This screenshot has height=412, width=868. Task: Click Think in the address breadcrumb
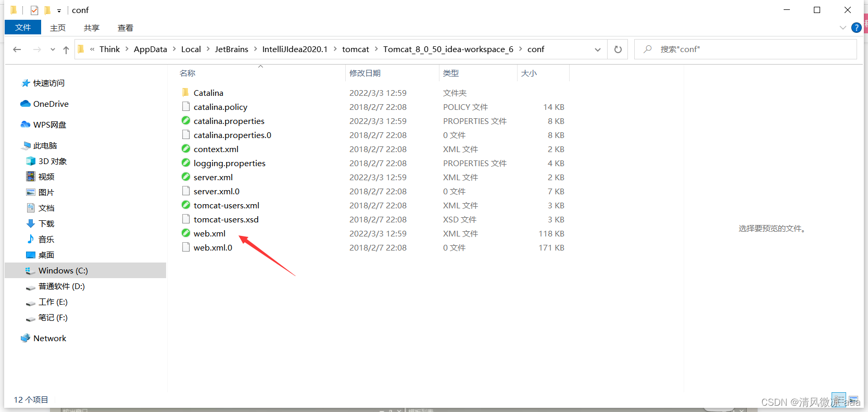[109, 49]
